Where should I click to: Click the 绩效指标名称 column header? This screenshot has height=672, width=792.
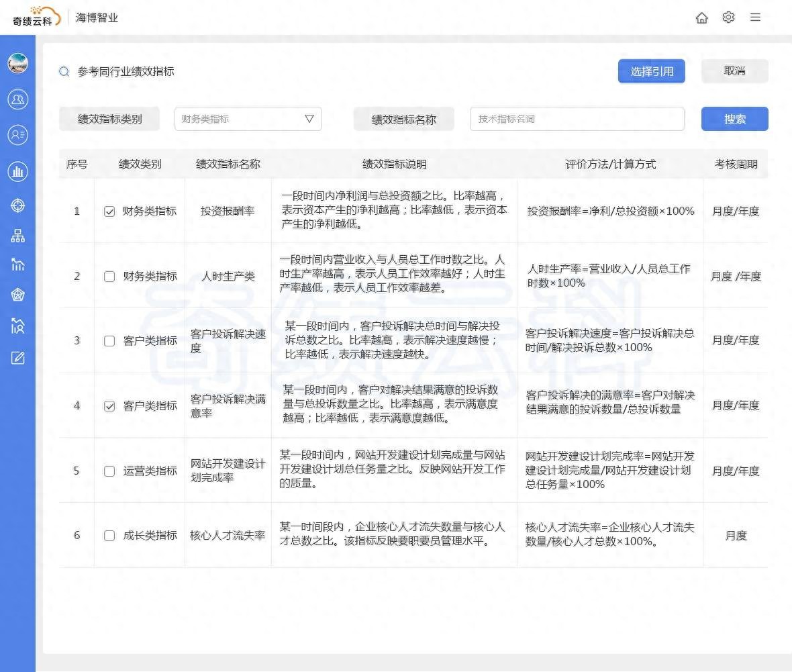pos(228,164)
